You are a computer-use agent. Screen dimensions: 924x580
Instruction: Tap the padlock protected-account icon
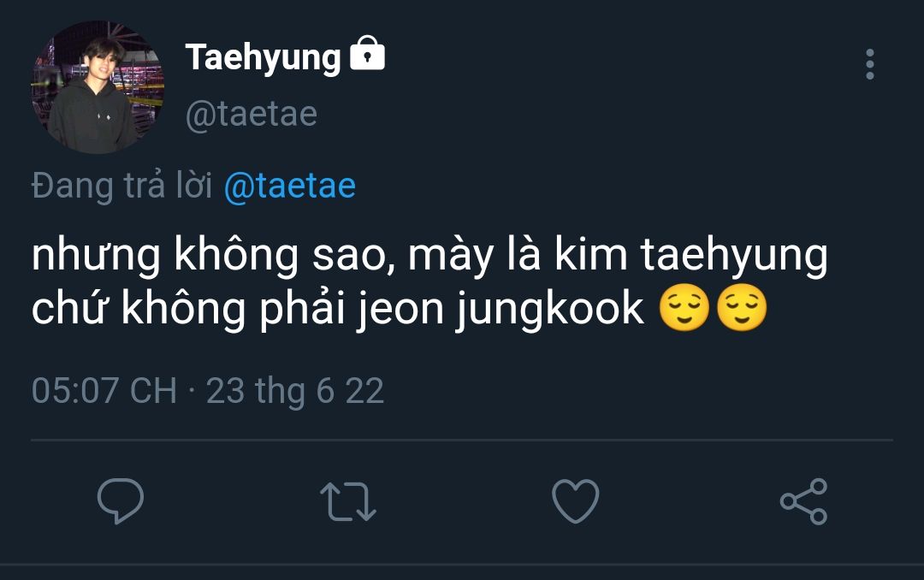[368, 56]
